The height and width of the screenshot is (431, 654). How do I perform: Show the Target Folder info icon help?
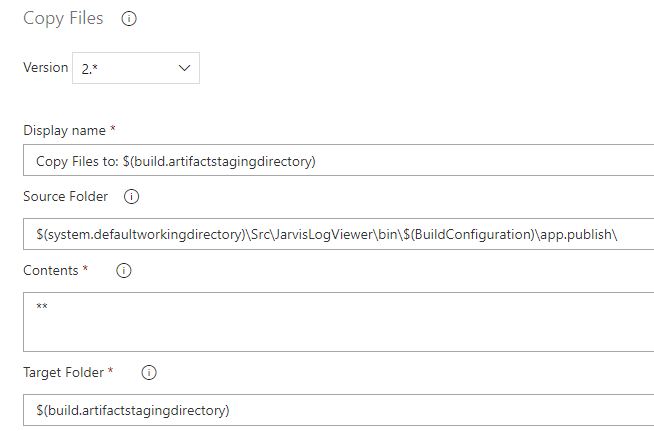pyautogui.click(x=149, y=373)
